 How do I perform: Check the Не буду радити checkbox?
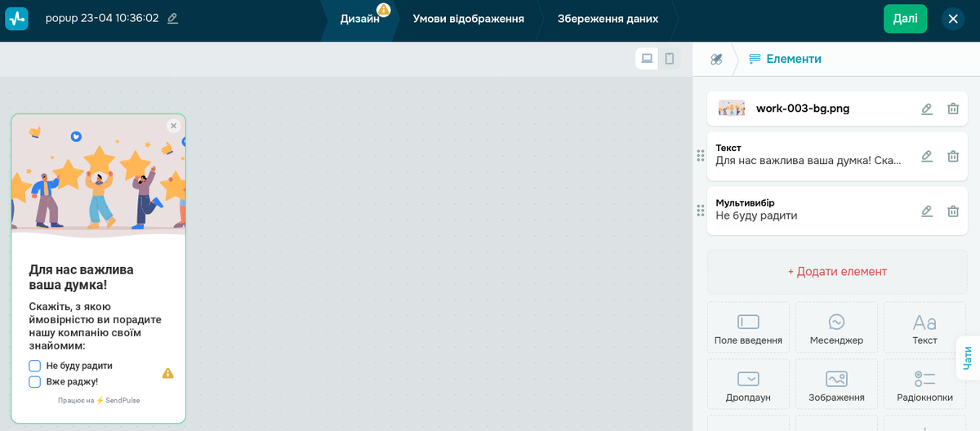(x=35, y=366)
